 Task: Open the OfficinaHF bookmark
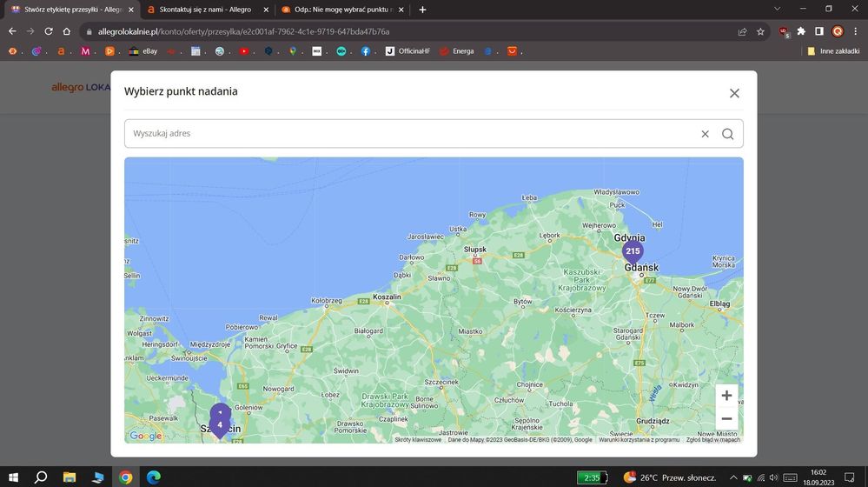click(408, 51)
